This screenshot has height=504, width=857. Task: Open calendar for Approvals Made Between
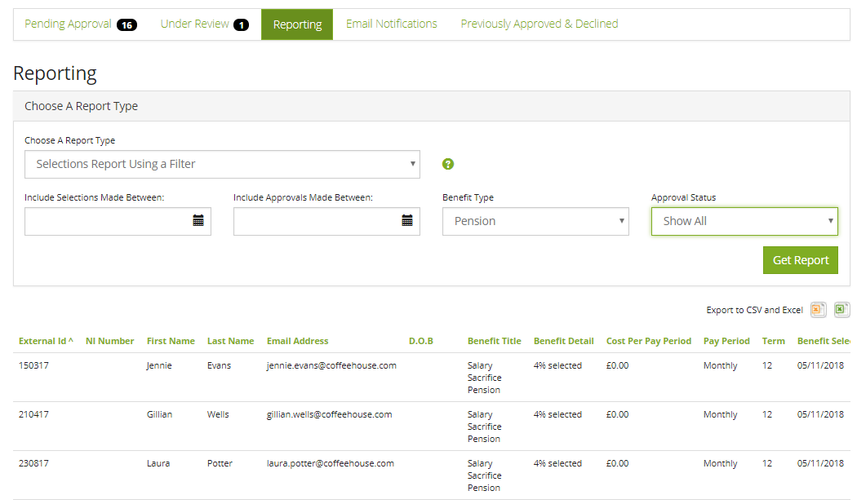point(407,221)
